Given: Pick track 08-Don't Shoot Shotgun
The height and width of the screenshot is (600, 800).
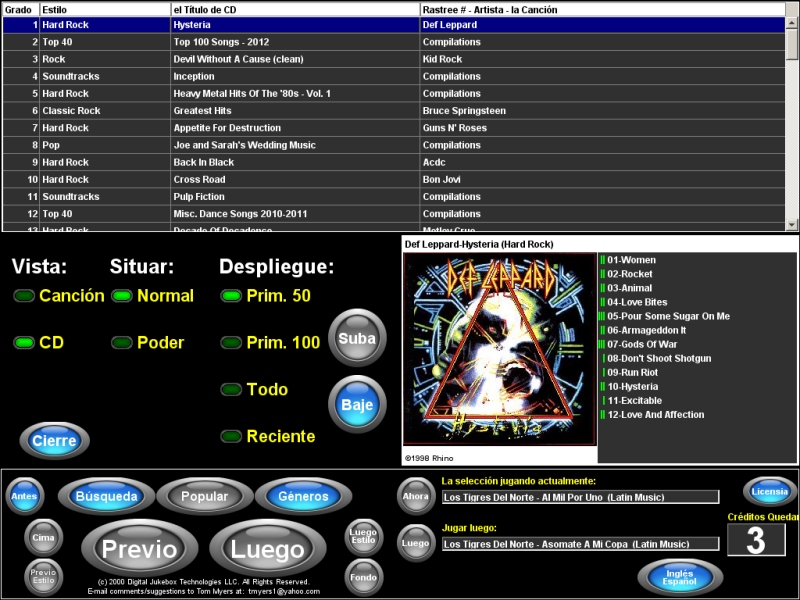Looking at the screenshot, I should [659, 358].
